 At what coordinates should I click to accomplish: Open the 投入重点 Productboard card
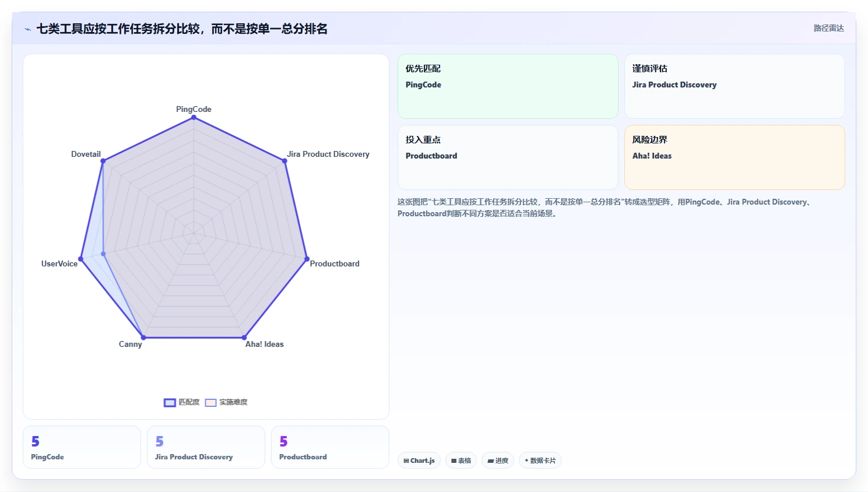[508, 157]
